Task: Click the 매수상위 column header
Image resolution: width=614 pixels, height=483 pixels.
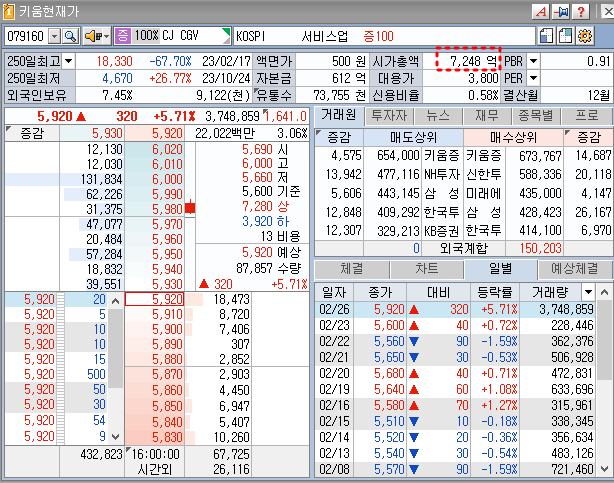Action: [513, 137]
